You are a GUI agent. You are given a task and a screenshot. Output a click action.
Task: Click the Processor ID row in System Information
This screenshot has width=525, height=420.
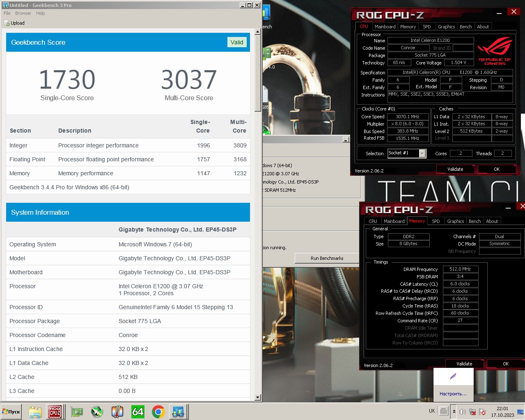(128, 307)
